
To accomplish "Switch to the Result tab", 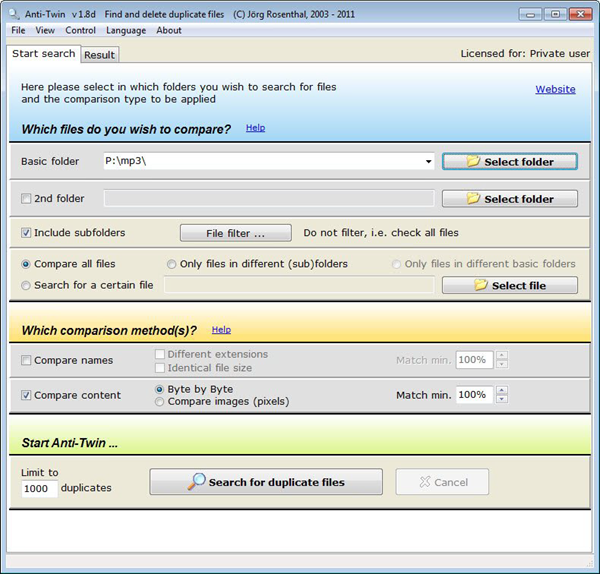I will click(99, 55).
